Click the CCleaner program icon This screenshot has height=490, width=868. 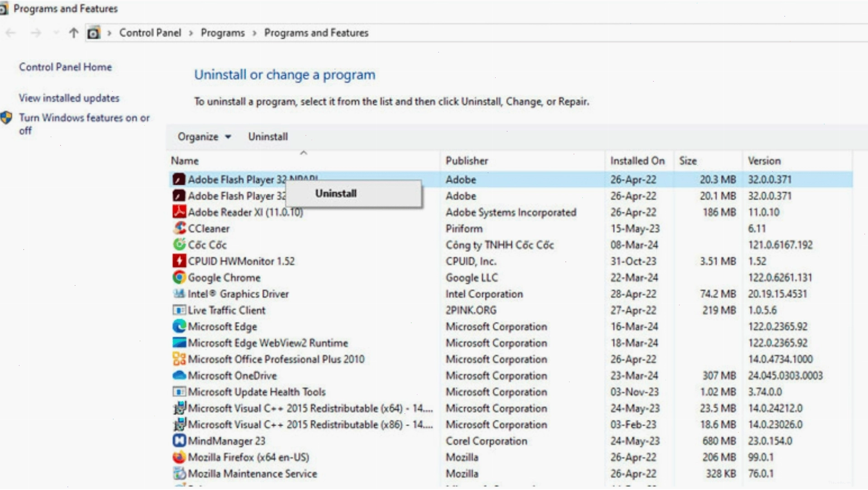(179, 228)
